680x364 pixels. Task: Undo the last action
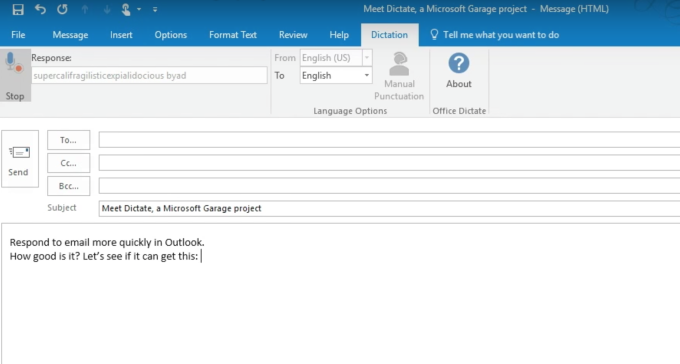pos(40,9)
